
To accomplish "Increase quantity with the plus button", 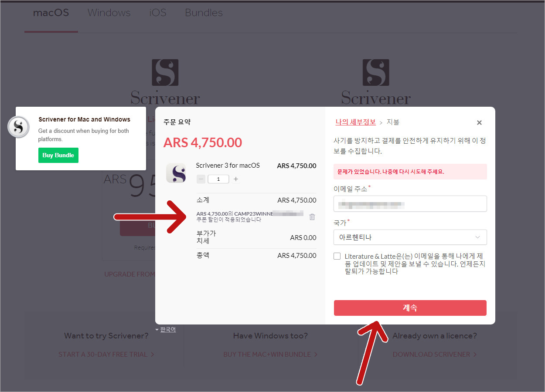I will 236,179.
